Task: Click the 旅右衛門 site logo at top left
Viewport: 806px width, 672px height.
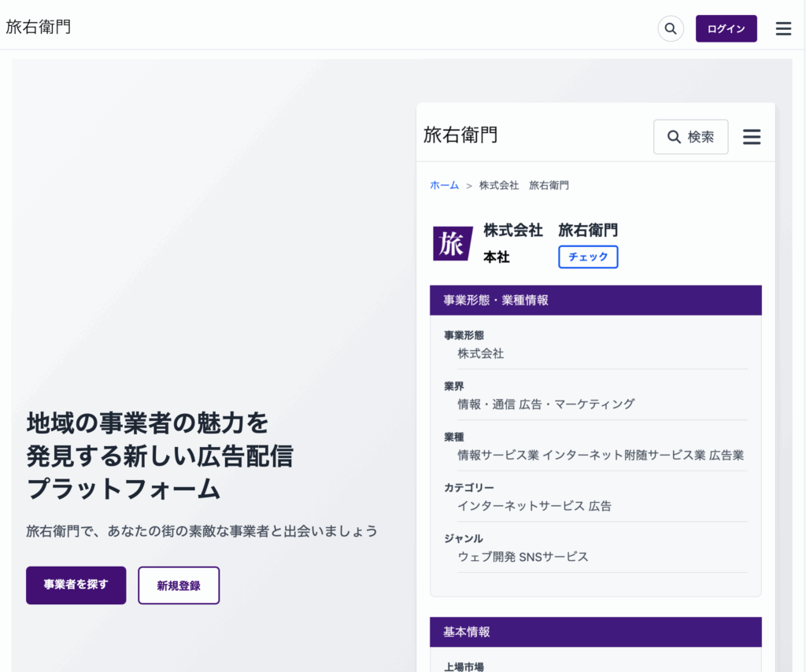Action: click(x=38, y=27)
